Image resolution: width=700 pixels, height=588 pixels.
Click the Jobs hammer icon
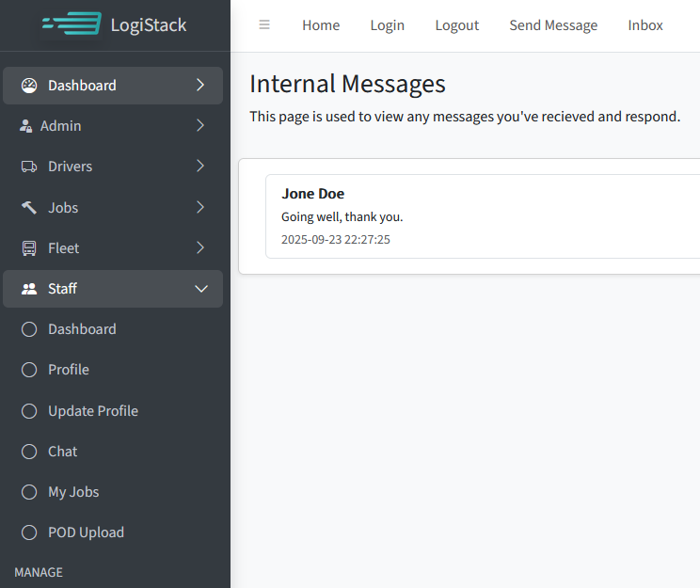coord(29,208)
